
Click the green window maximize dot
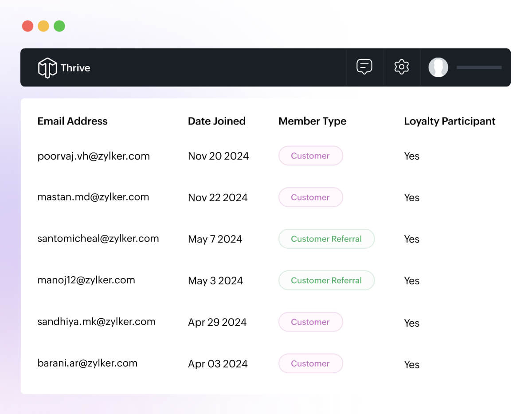point(59,26)
